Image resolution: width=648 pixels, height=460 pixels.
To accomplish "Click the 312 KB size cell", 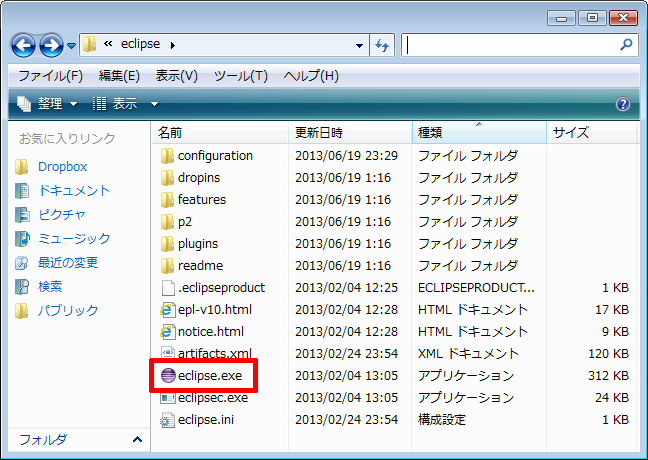I will 608,376.
